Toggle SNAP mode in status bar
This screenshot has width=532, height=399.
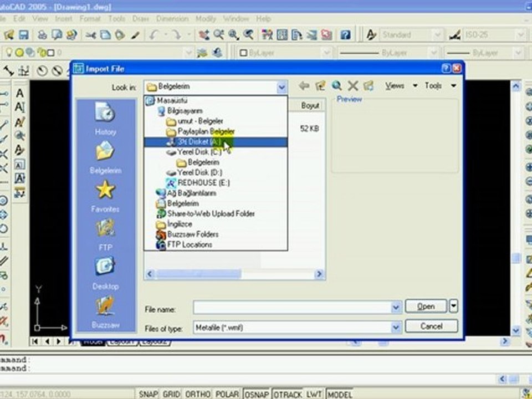tap(149, 394)
